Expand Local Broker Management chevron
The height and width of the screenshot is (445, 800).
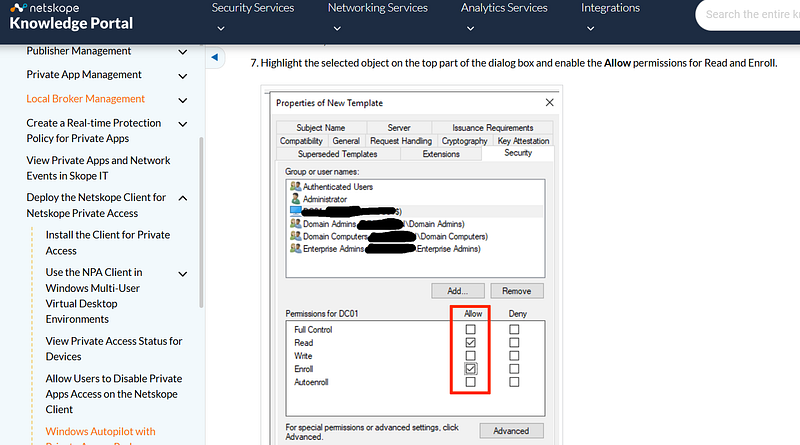[183, 101]
